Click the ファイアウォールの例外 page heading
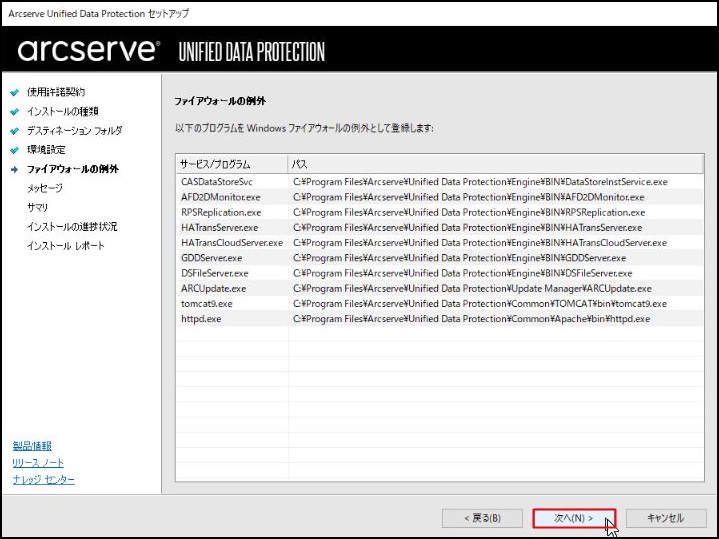 [220, 101]
